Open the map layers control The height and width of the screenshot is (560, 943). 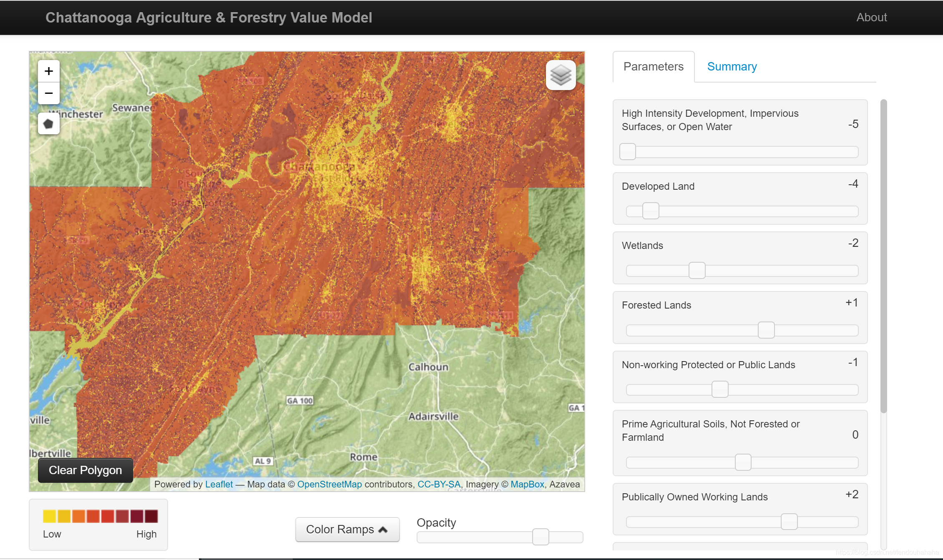click(x=561, y=75)
